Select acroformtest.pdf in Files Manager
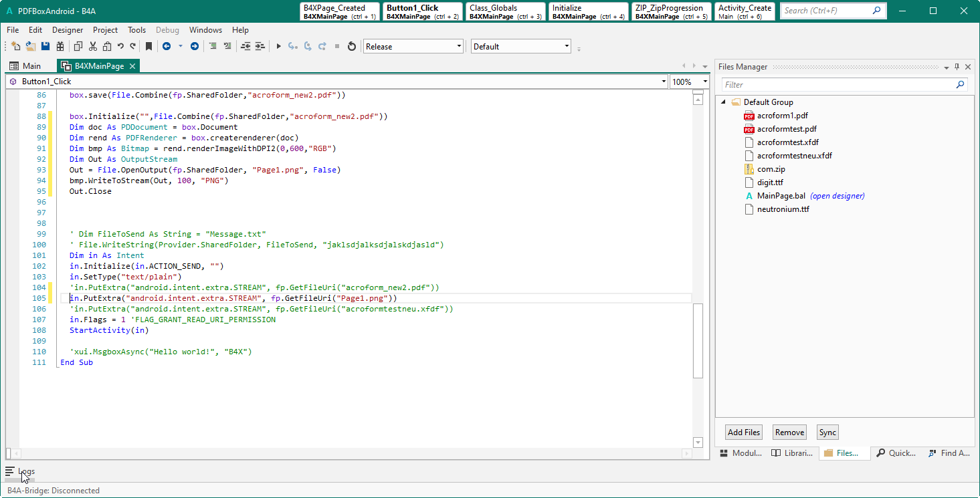Viewport: 980px width, 498px height. [x=786, y=129]
